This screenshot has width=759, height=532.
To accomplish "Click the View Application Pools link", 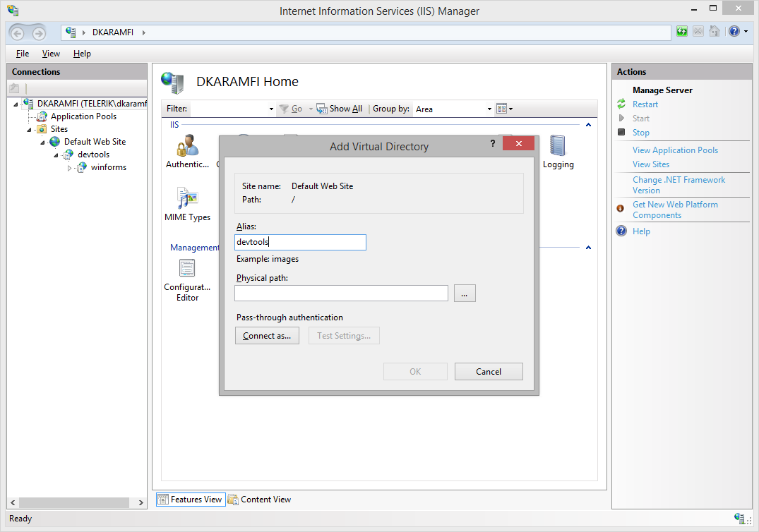I will coord(675,150).
